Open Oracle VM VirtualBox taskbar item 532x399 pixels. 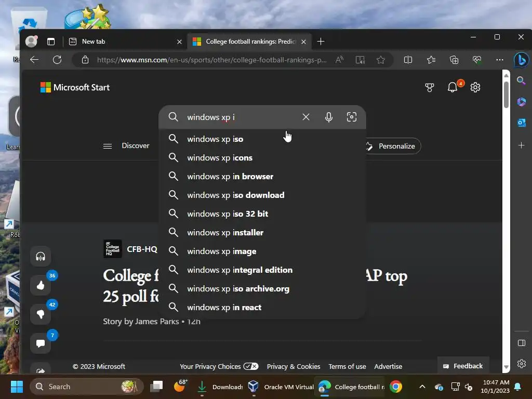(280, 387)
